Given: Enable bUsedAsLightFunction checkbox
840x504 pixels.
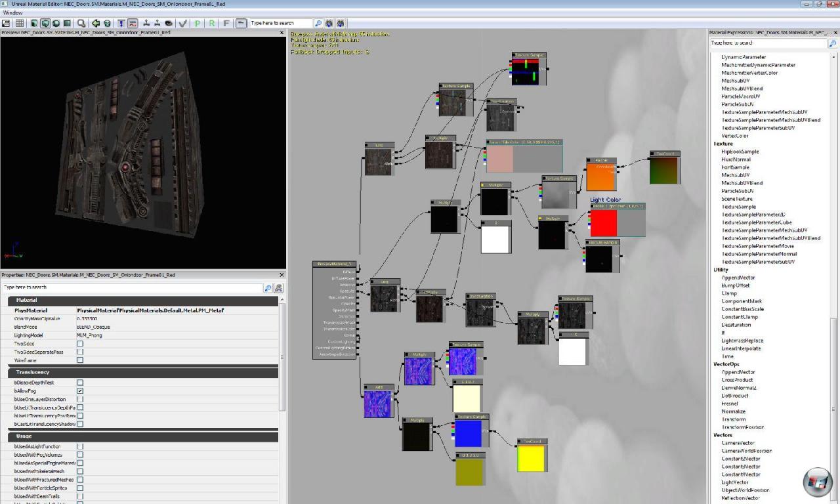Looking at the screenshot, I should pyautogui.click(x=80, y=446).
